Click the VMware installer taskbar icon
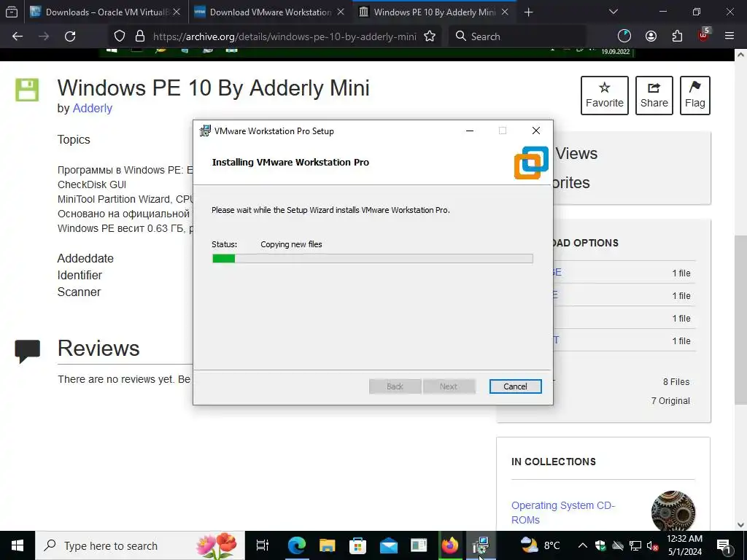 click(481, 545)
